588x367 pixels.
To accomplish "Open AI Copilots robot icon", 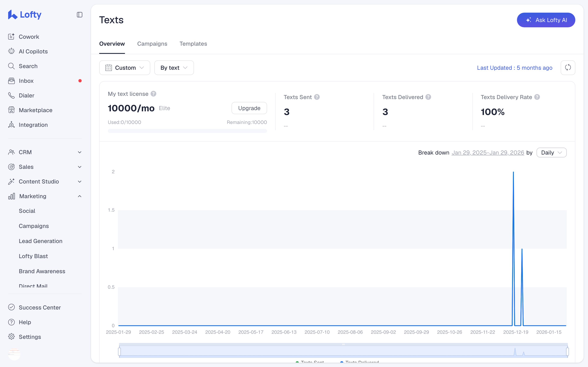I will 11,51.
